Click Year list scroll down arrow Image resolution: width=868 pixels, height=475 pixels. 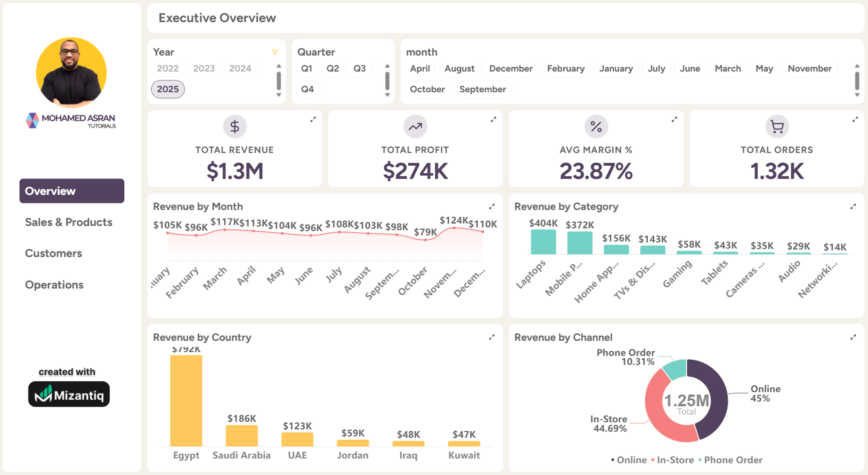click(x=279, y=95)
